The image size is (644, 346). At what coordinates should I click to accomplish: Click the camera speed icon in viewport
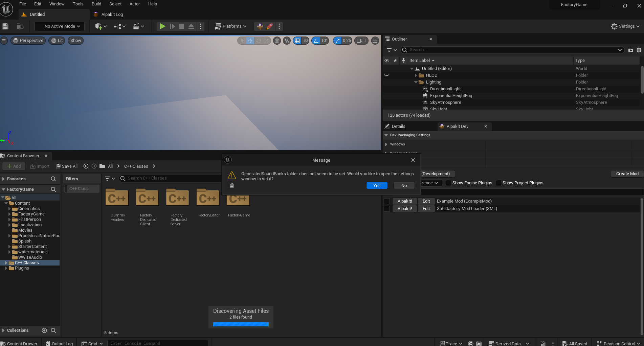tap(360, 41)
